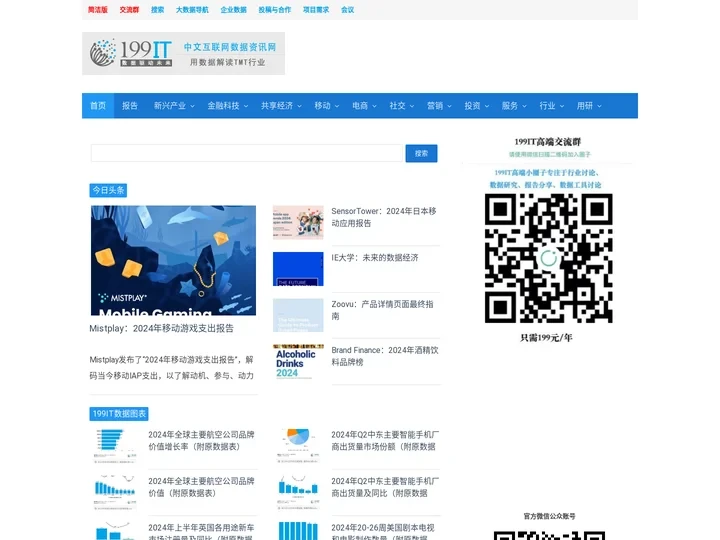Expand the 行业 dropdown menu
Image resolution: width=720 pixels, height=540 pixels.
551,106
